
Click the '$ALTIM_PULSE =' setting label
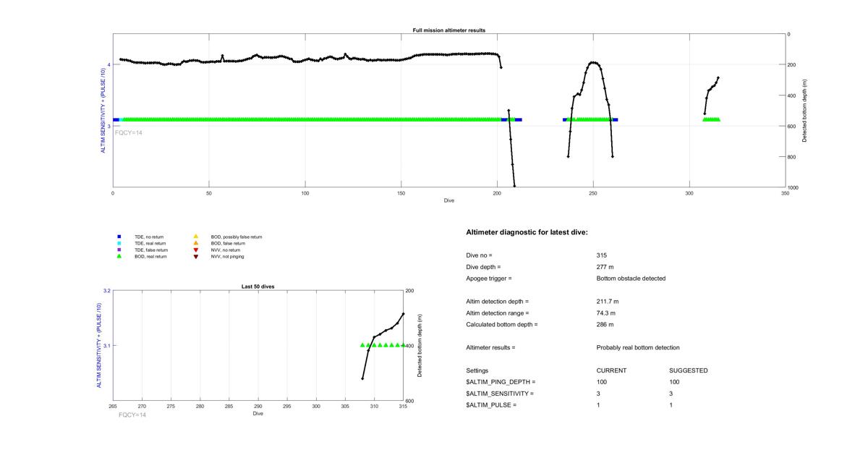click(x=491, y=405)
